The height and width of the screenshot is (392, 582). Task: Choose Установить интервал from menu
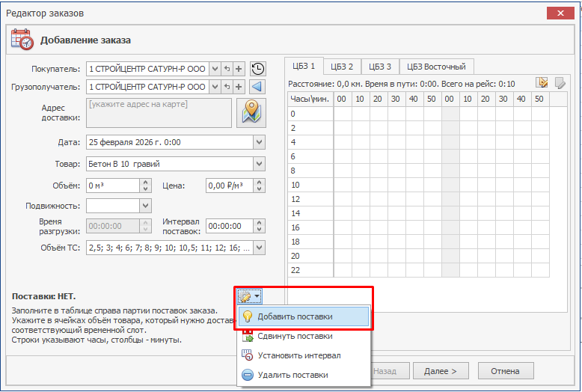tap(298, 355)
